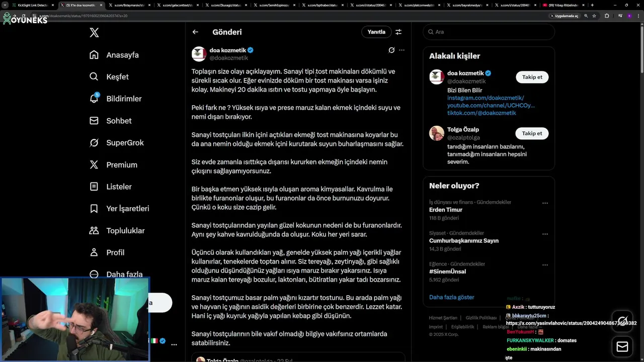Open floating Grok button at bottom right

point(622,320)
